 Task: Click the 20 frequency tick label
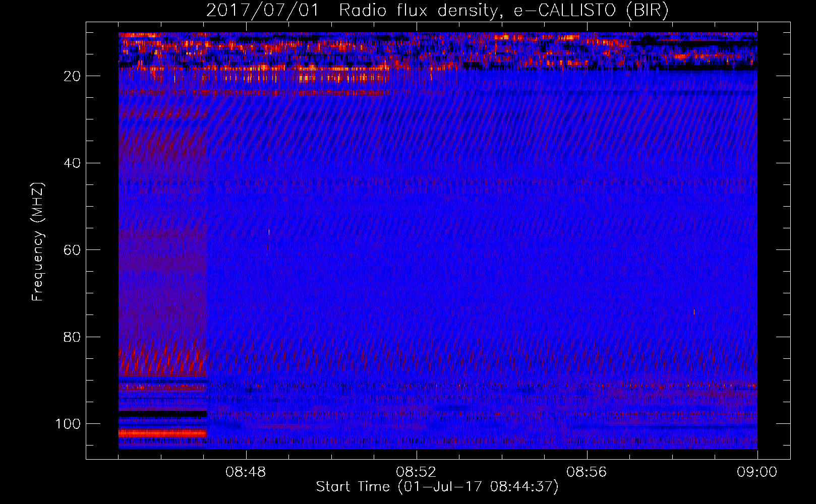pos(72,76)
